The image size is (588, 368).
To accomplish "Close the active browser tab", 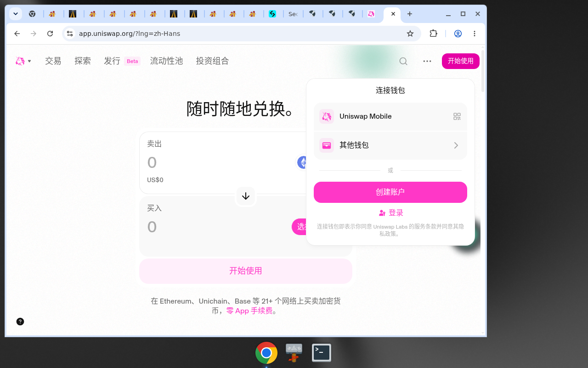I will [393, 14].
